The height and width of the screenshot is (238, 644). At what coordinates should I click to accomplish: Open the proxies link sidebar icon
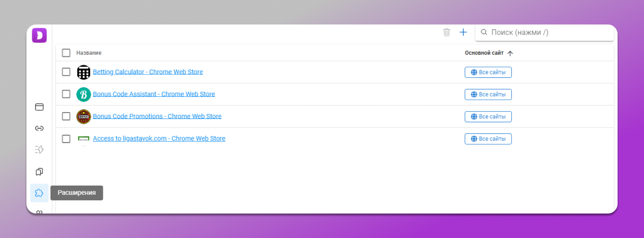tap(39, 128)
